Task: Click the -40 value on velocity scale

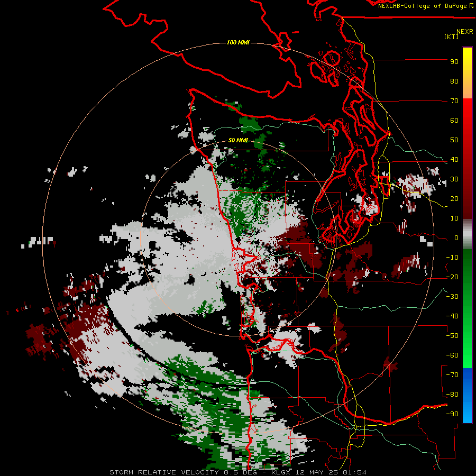Action: [452, 316]
